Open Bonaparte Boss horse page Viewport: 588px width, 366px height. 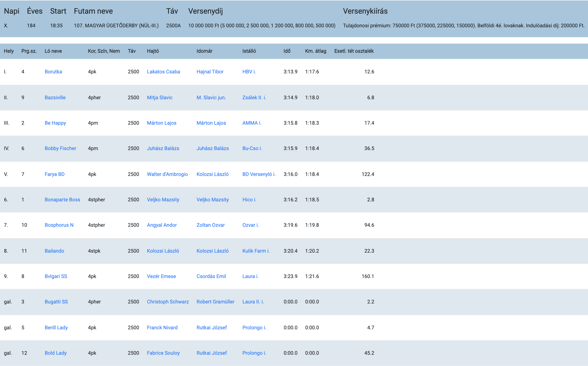[x=62, y=200]
